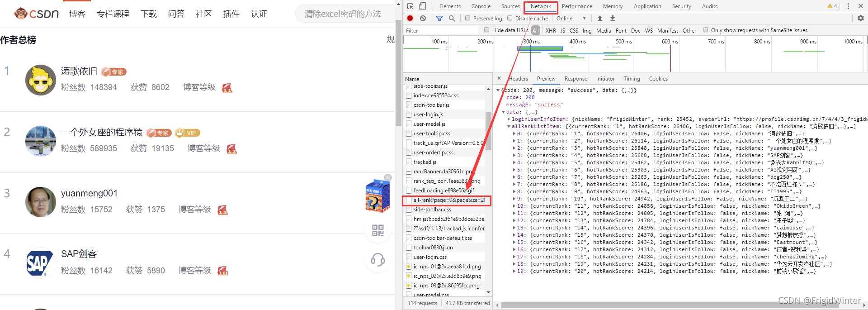The height and width of the screenshot is (310, 868).
Task: Open the 问答 nav link
Action: [176, 14]
